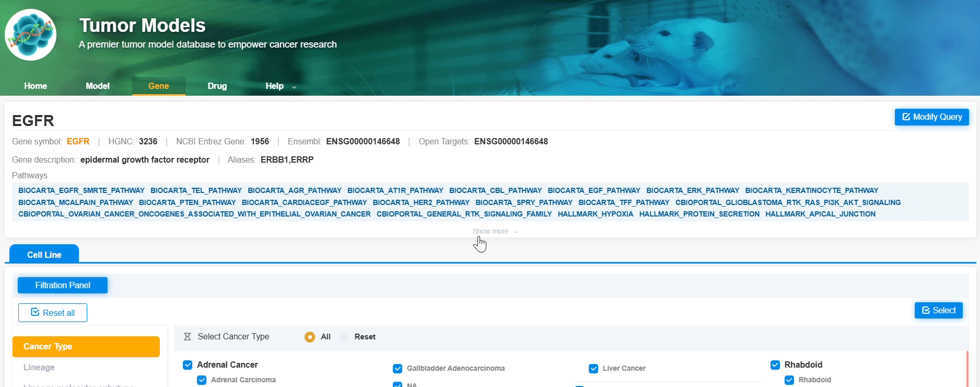This screenshot has height=387, width=980.
Task: Click the Tumor Models logo icon
Action: [x=30, y=35]
